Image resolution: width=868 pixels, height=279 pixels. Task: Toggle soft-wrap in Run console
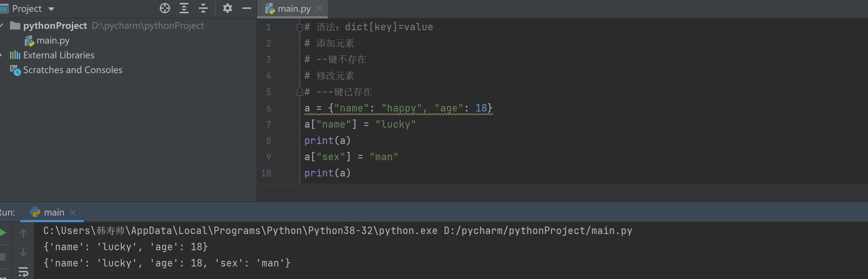click(23, 272)
